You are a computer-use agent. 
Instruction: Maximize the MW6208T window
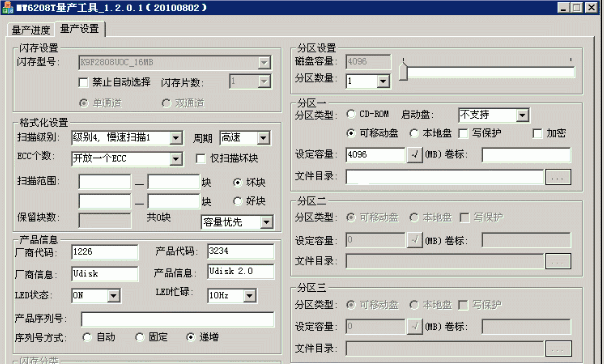tap(577, 8)
